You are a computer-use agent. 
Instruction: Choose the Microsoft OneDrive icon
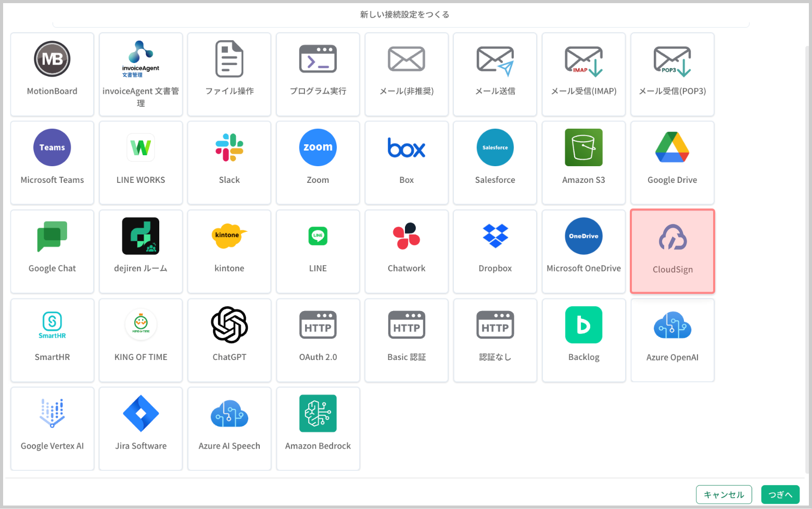click(x=584, y=236)
